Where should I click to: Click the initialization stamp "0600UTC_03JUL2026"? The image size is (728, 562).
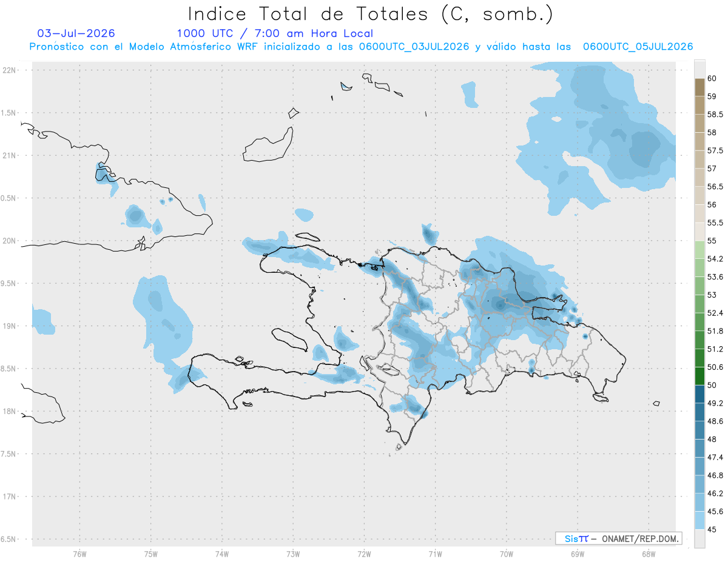pyautogui.click(x=414, y=47)
